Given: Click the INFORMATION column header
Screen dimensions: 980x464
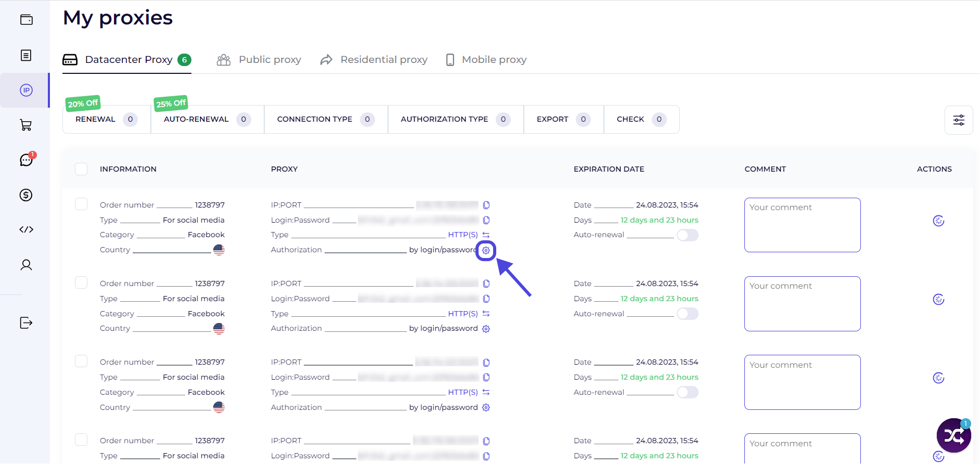Looking at the screenshot, I should [x=128, y=169].
